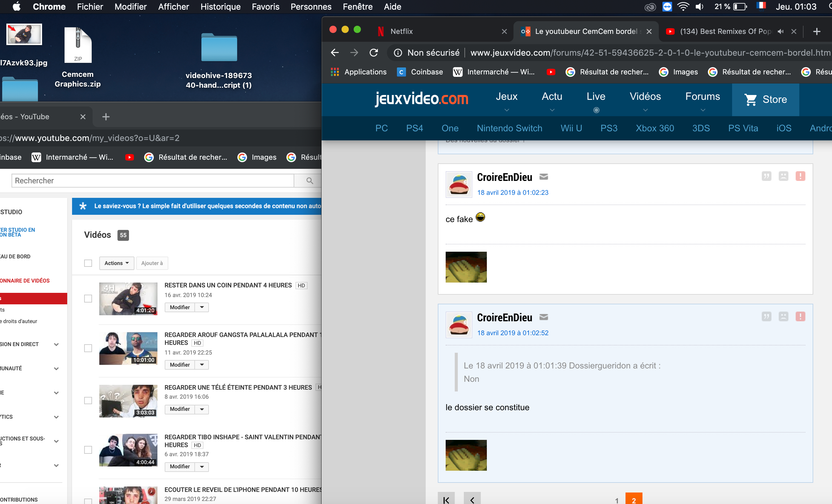Go back in the jeuxvideo Chrome window
The width and height of the screenshot is (832, 504).
tap(335, 53)
